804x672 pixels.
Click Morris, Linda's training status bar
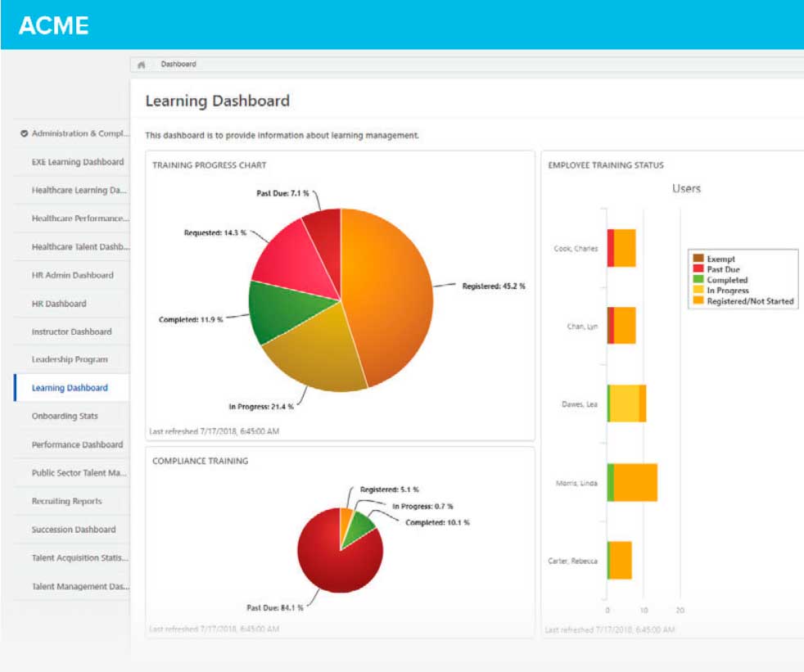(x=635, y=483)
